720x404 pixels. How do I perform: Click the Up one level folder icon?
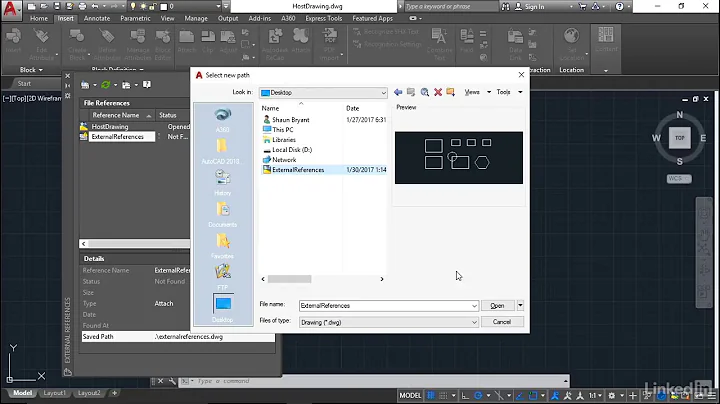pyautogui.click(x=411, y=92)
